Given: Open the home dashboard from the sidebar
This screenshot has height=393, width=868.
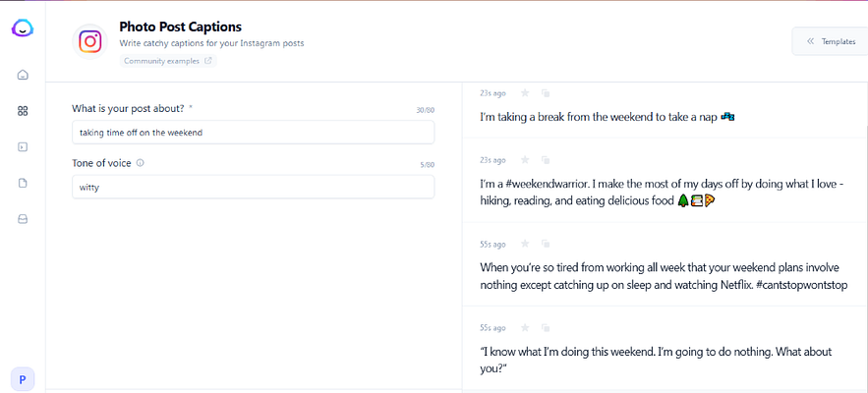Looking at the screenshot, I should pyautogui.click(x=23, y=76).
